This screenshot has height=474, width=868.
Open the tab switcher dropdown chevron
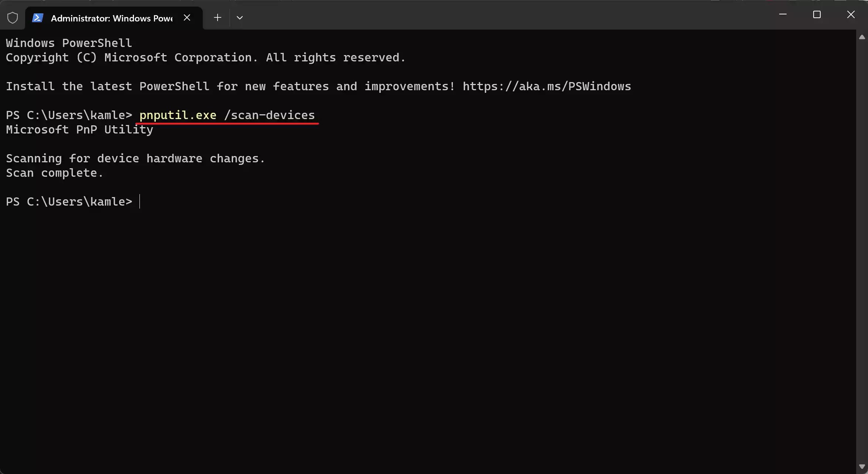tap(240, 17)
